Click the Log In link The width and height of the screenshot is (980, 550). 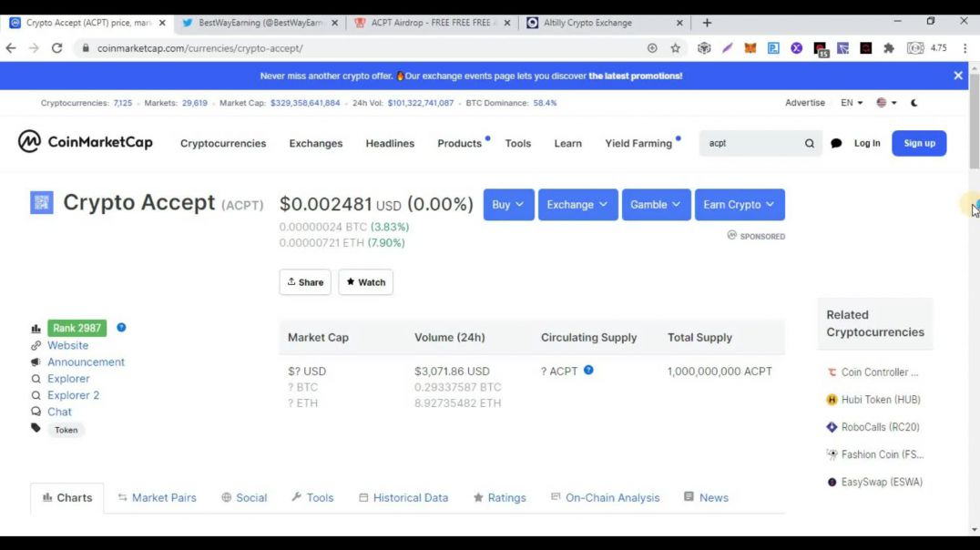867,143
